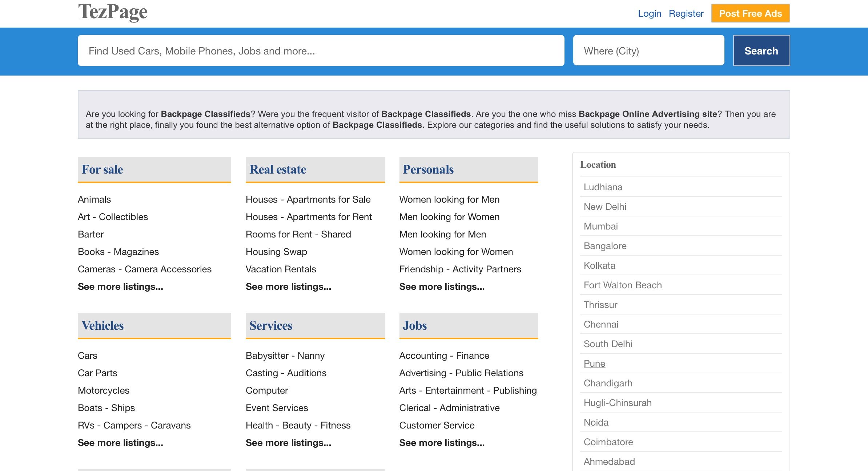Select Coimbatore location
Viewport: 868px width, 471px height.
[x=608, y=442]
